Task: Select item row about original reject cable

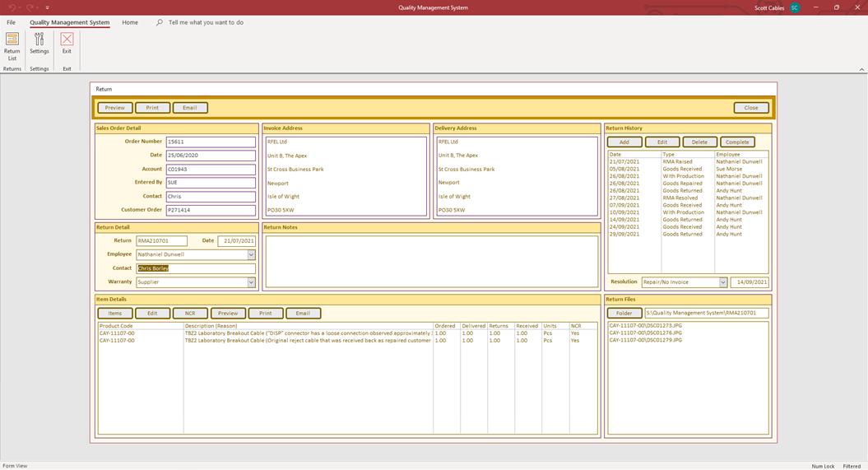Action: click(348, 341)
